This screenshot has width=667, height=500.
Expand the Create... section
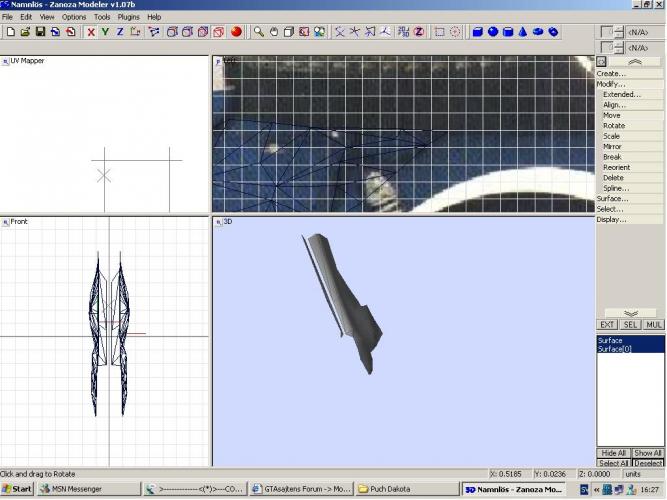[x=611, y=74]
